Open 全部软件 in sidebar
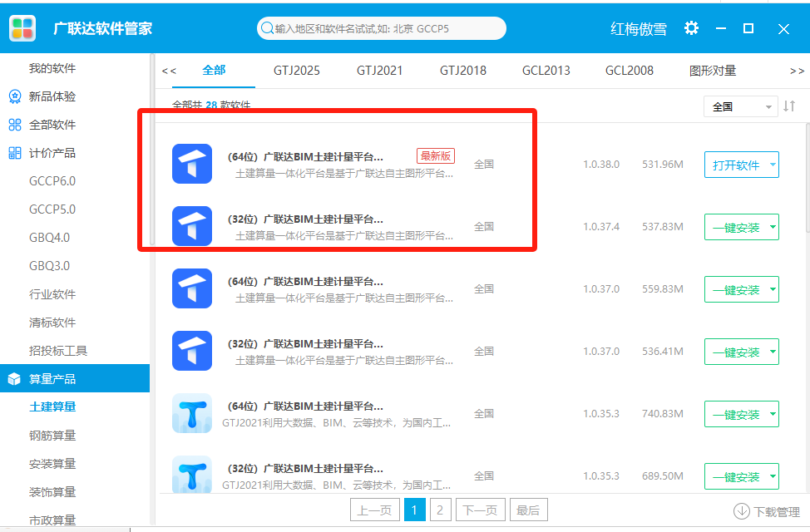The width and height of the screenshot is (810, 532). click(x=52, y=125)
